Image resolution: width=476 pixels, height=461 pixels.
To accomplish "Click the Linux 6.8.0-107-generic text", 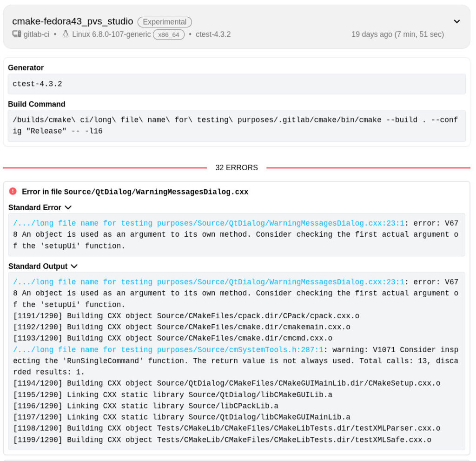I will (x=112, y=34).
